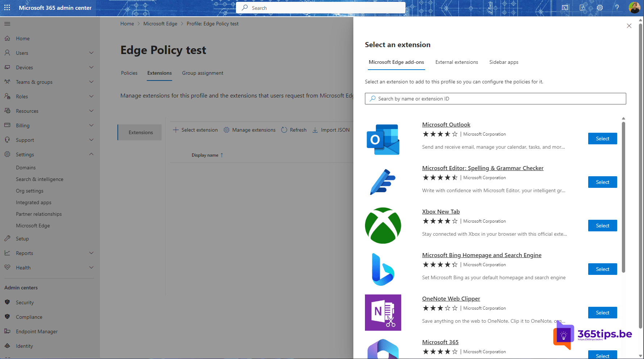Click the Setup wrench icon
The image size is (644, 359).
point(7,238)
